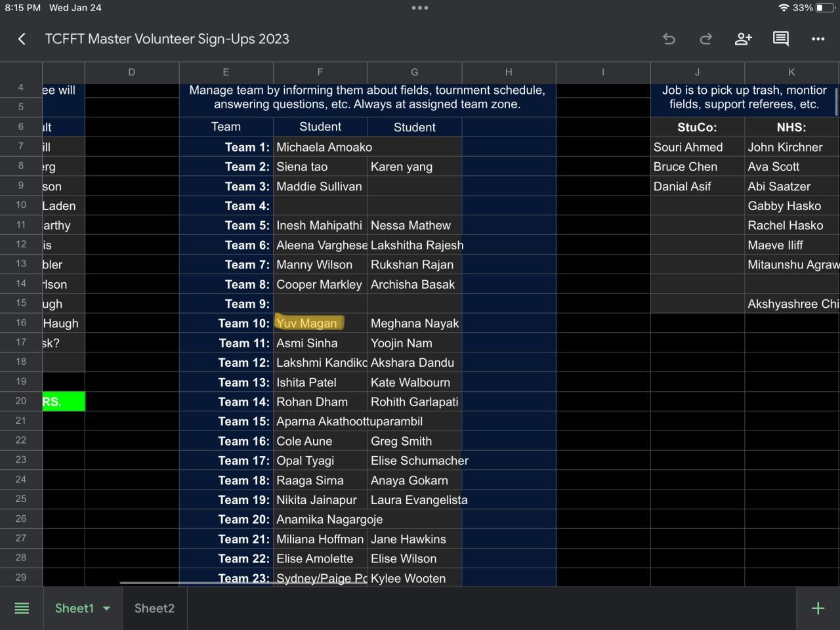
Task: Select the John Kirchner cell
Action: pos(791,147)
